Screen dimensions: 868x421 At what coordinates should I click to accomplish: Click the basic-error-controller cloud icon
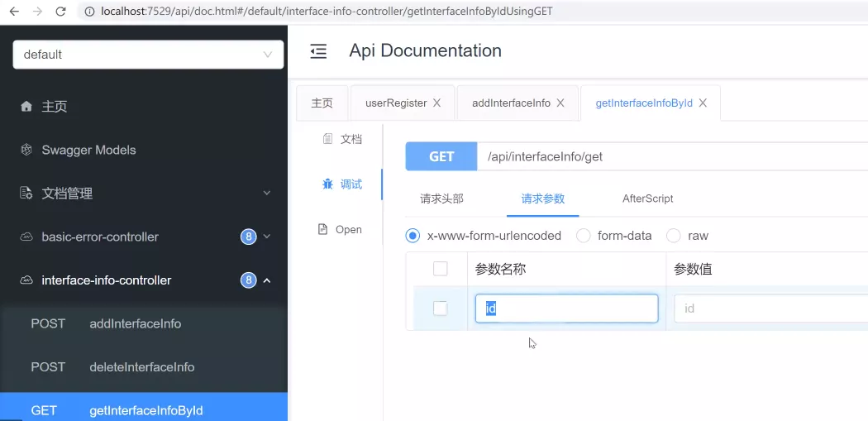[26, 237]
